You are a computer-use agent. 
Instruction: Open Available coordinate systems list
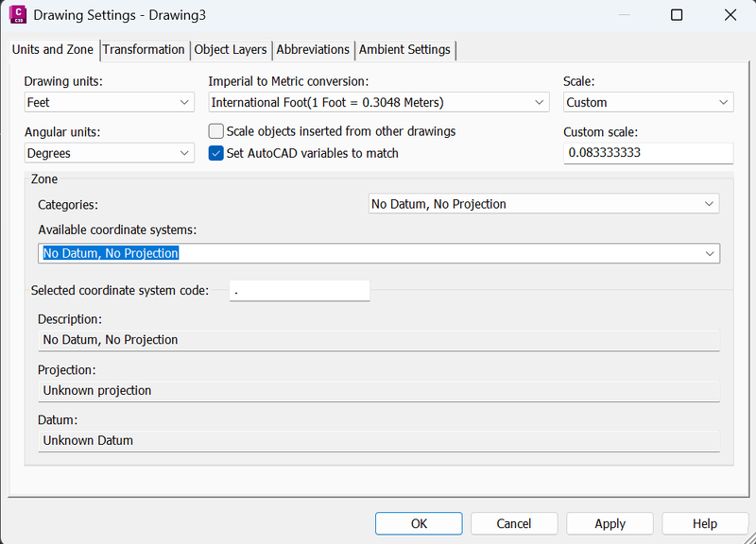379,253
